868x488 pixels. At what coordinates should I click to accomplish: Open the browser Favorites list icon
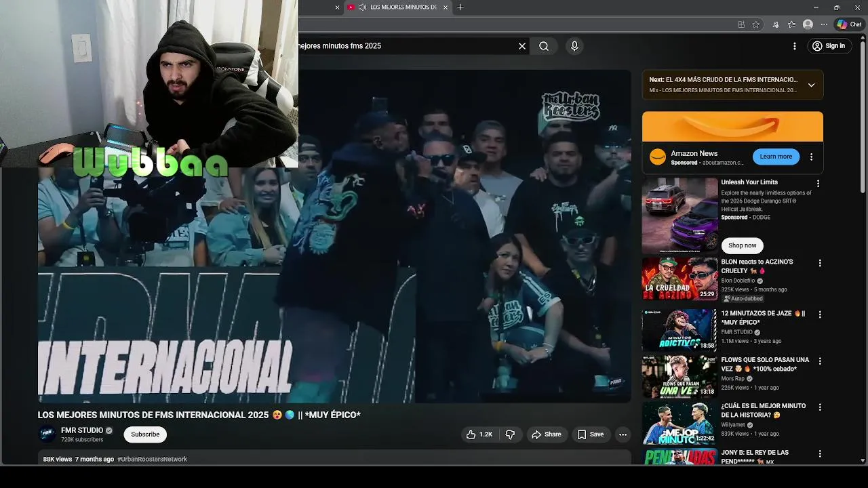(x=791, y=24)
